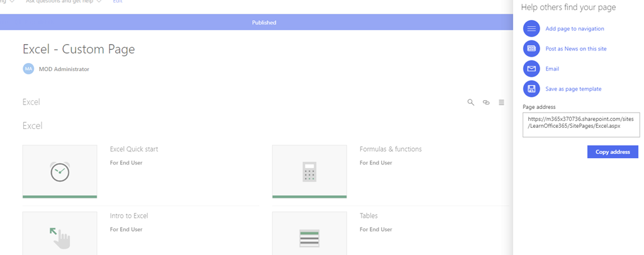
Task: Click the Save as page template disk icon
Action: coord(531,89)
